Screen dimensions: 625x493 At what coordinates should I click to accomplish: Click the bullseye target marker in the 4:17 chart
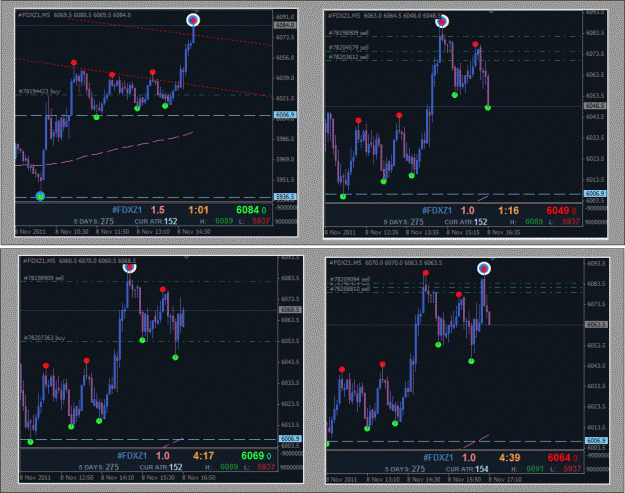pyautogui.click(x=130, y=267)
